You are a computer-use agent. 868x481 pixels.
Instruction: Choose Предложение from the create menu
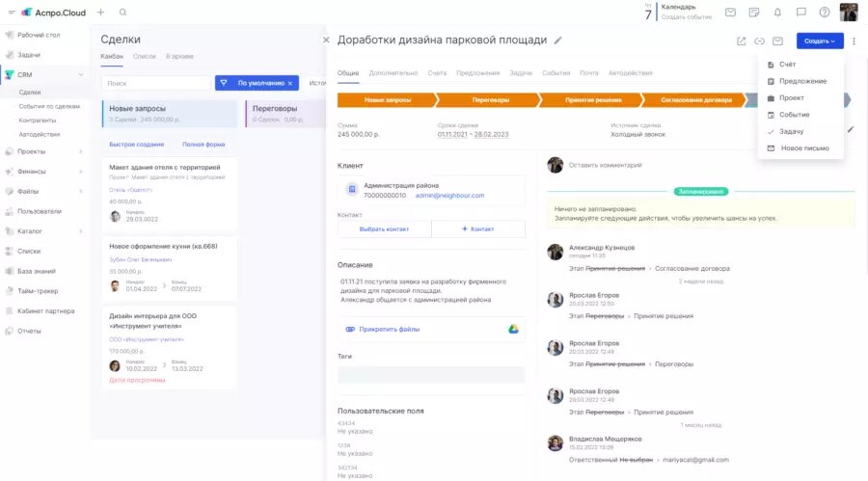[x=800, y=81]
